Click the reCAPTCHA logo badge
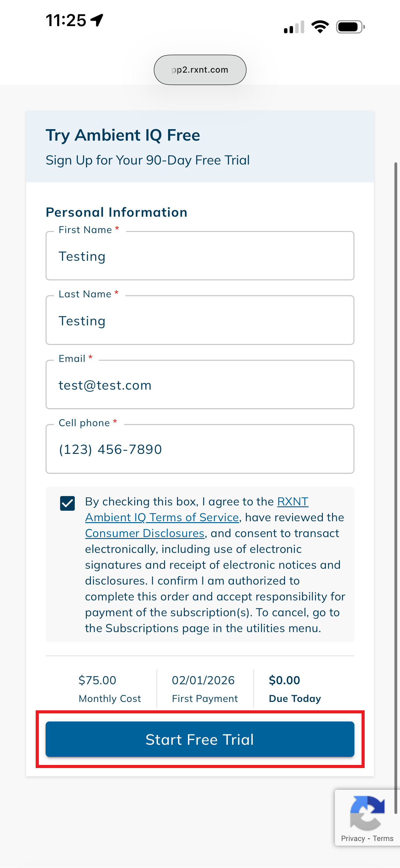This screenshot has width=400, height=868. point(367,813)
